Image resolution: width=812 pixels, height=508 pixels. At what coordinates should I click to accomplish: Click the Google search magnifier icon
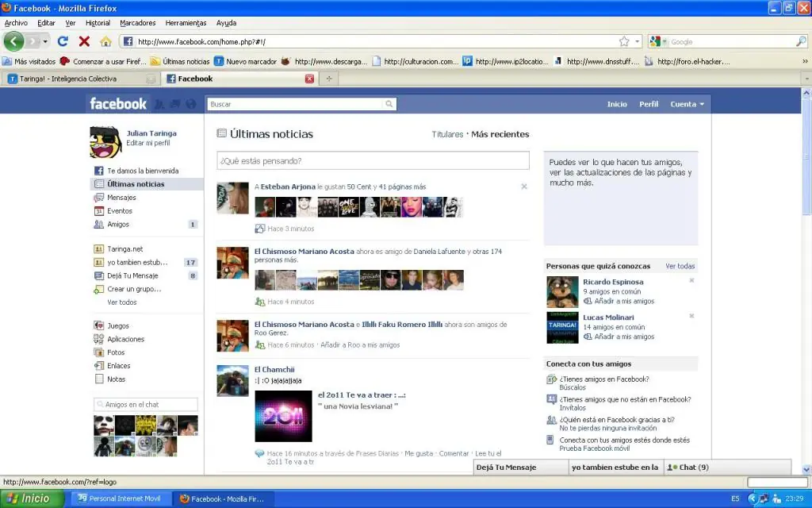tap(801, 41)
